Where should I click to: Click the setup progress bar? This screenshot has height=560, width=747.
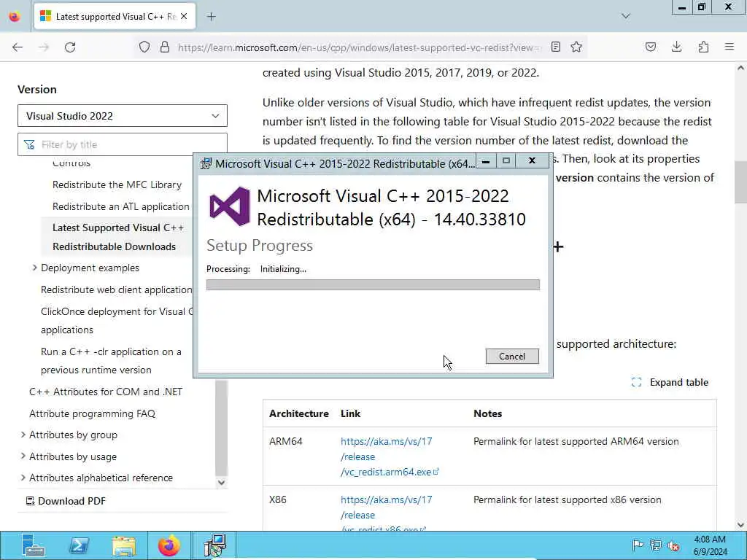pyautogui.click(x=373, y=285)
